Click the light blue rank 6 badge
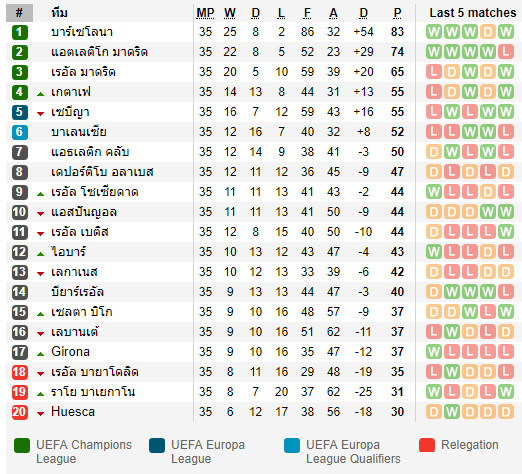 pos(20,132)
